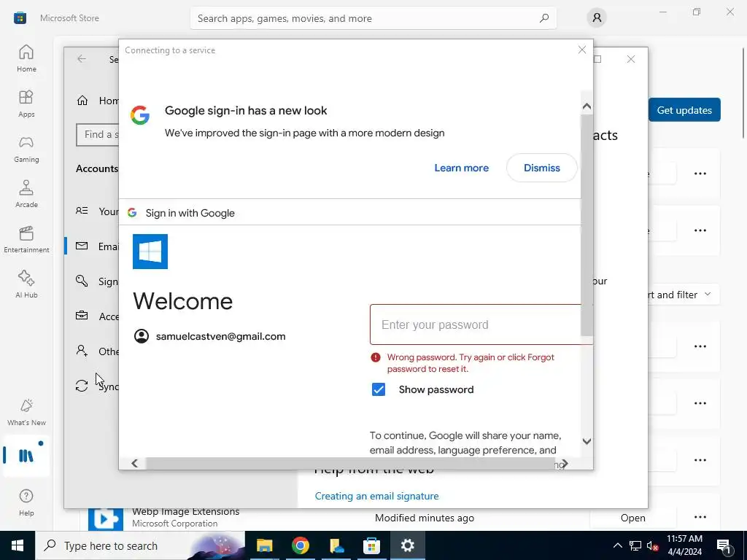747x560 pixels.
Task: Click Settings window back arrow
Action: pos(82,58)
